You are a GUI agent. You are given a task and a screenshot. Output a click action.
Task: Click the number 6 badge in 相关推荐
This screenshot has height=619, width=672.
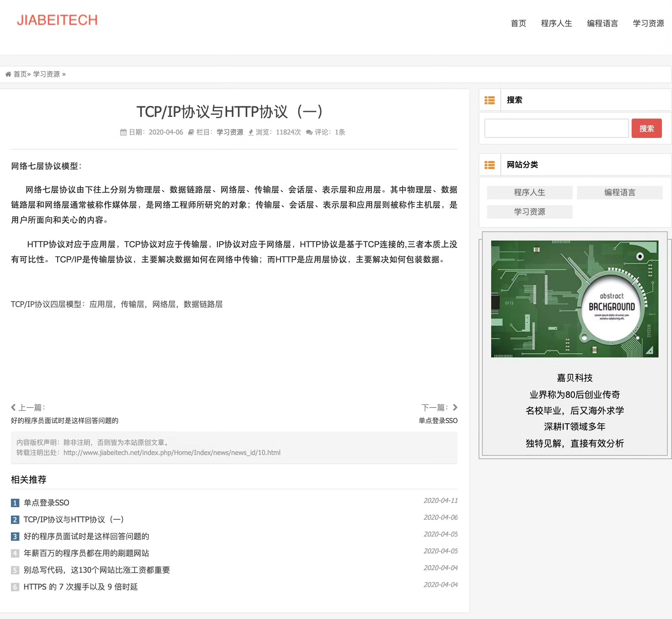pyautogui.click(x=15, y=587)
